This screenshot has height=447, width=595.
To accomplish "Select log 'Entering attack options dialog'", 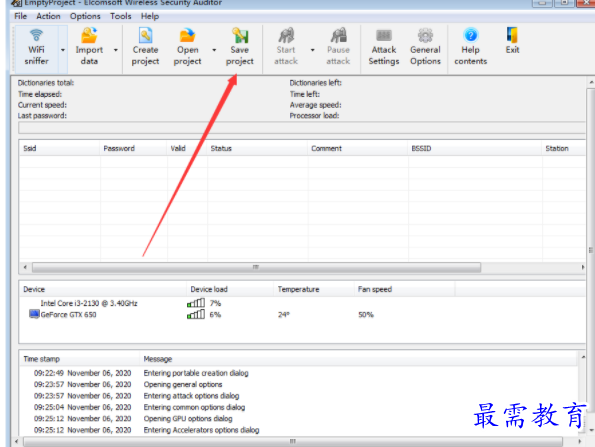I will pos(191,396).
